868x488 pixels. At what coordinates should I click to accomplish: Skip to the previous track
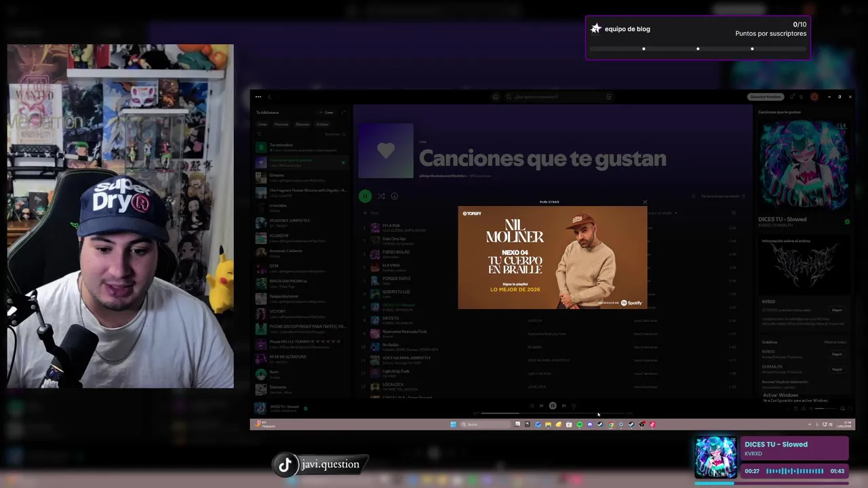point(541,405)
